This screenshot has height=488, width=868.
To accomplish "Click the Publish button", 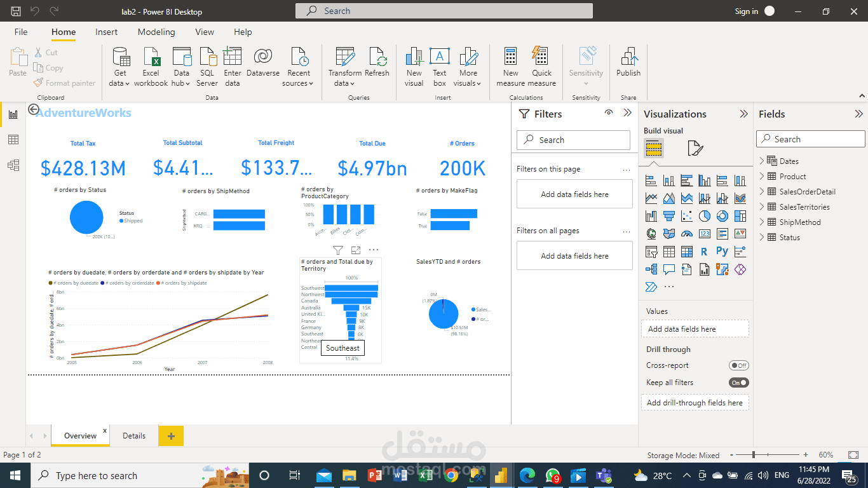I will (628, 62).
